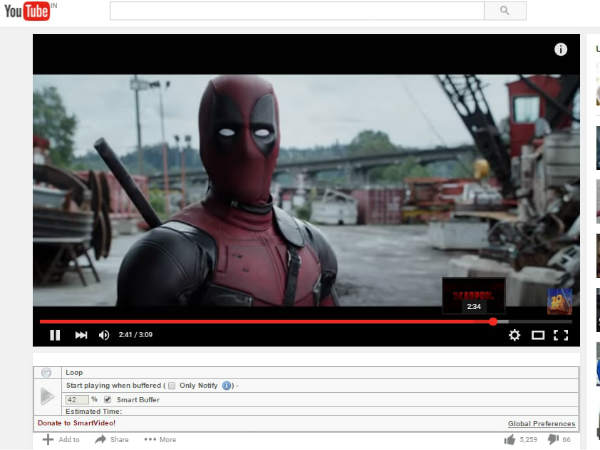Click the progress bar scrubber dot
This screenshot has width=600, height=450.
tap(493, 322)
